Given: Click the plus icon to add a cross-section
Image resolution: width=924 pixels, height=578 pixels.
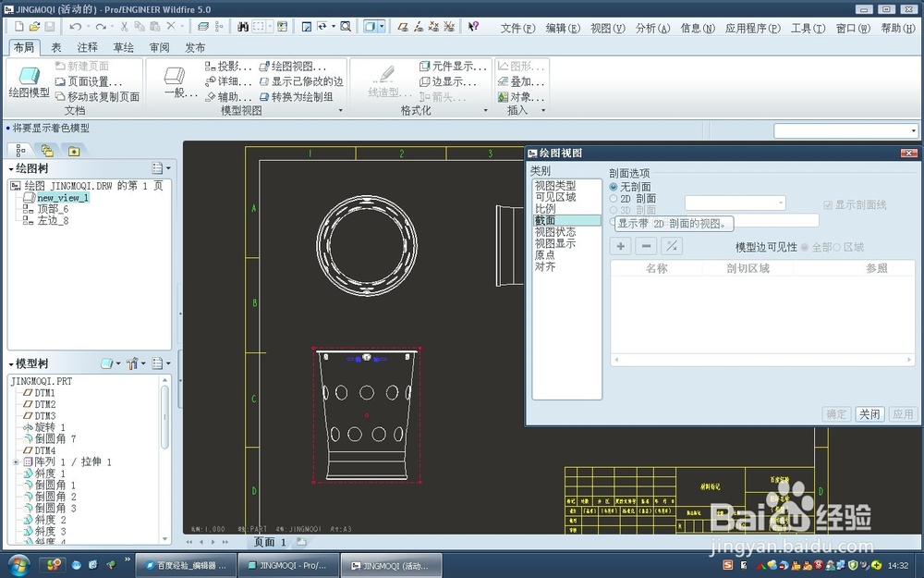Looking at the screenshot, I should pyautogui.click(x=620, y=246).
